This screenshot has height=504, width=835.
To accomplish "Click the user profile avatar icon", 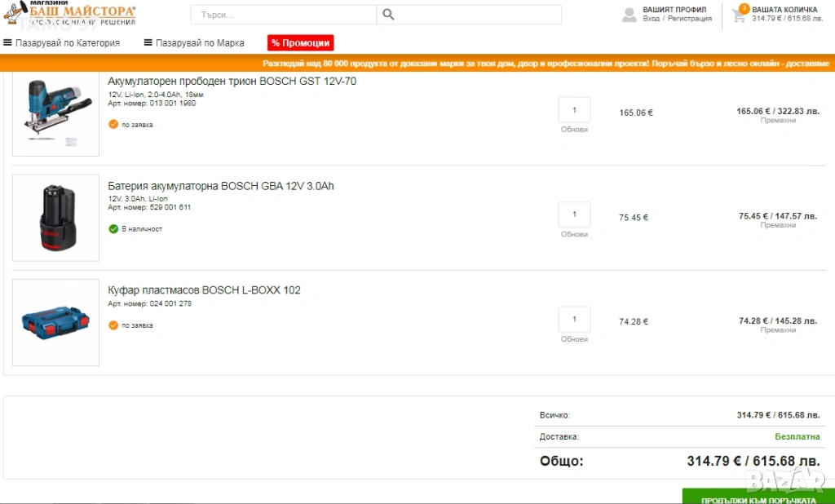I will [x=629, y=15].
